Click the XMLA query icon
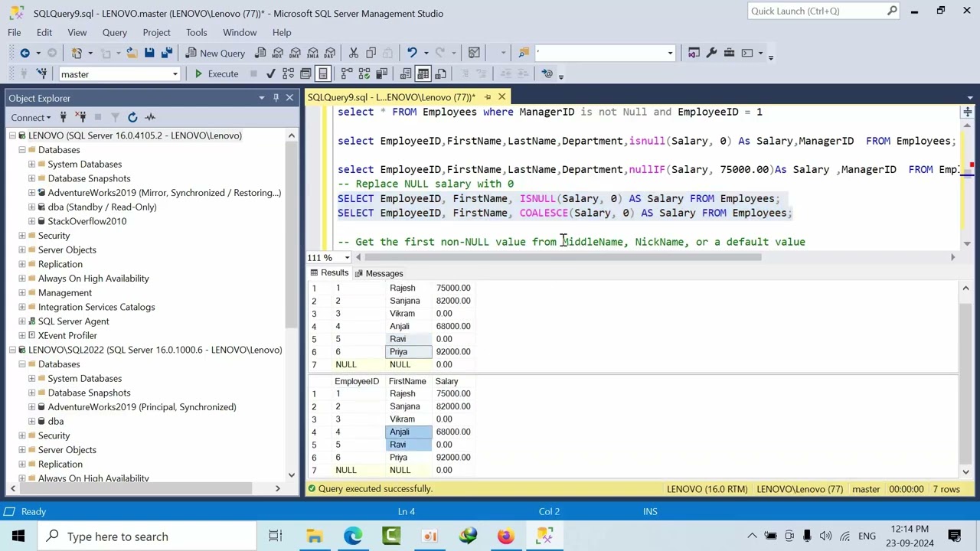Image resolution: width=980 pixels, height=551 pixels. tap(313, 53)
